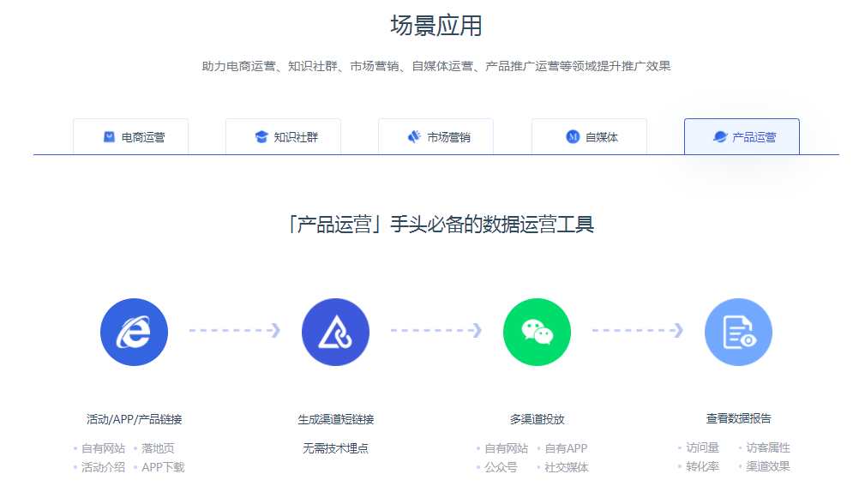
Task: Click the 渠道效果 item
Action: 768,467
